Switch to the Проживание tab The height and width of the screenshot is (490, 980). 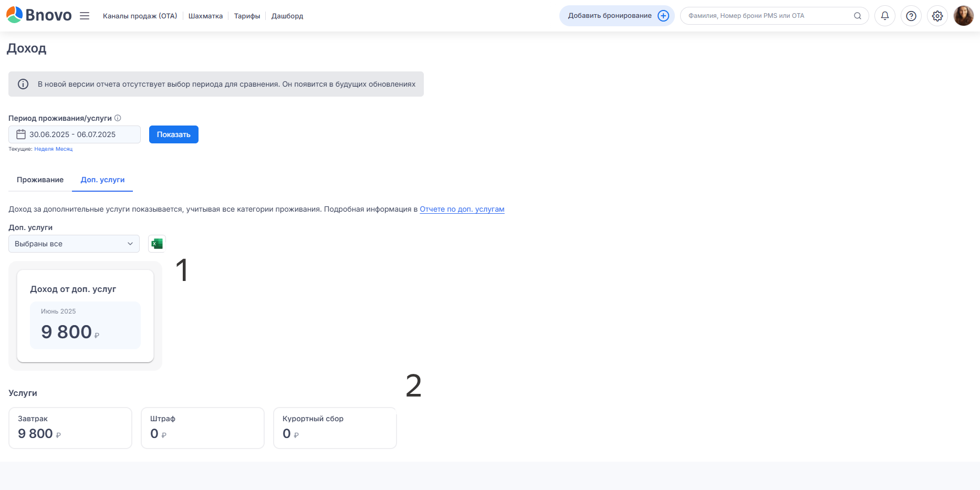[x=40, y=180]
